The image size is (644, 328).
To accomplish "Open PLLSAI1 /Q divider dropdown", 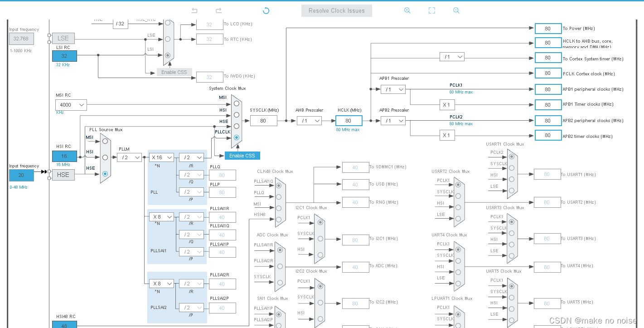I will coord(191,235).
